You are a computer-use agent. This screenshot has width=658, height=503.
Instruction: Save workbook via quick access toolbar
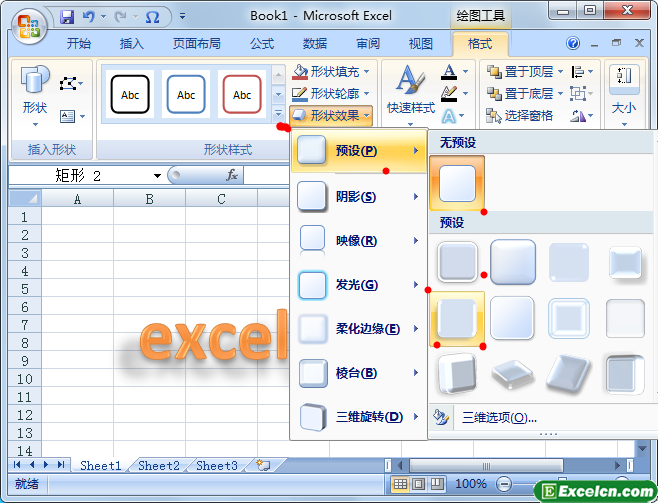(67, 17)
